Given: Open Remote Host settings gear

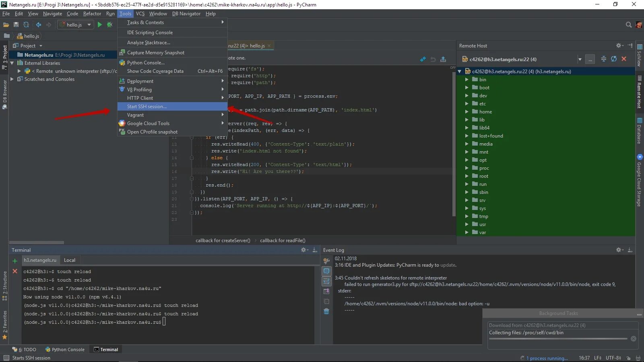Looking at the screenshot, I should coord(619,45).
